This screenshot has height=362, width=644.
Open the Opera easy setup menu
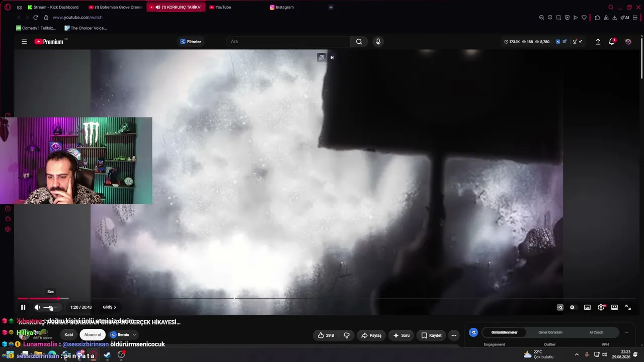coord(635,18)
